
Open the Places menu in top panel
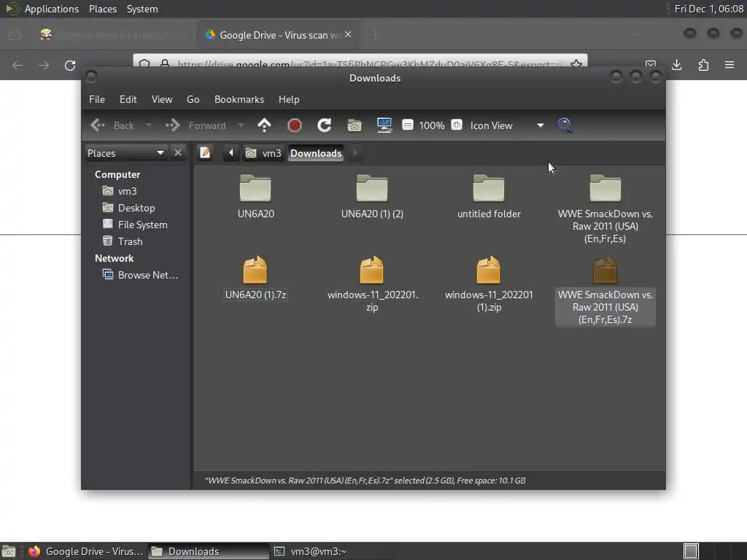coord(102,9)
